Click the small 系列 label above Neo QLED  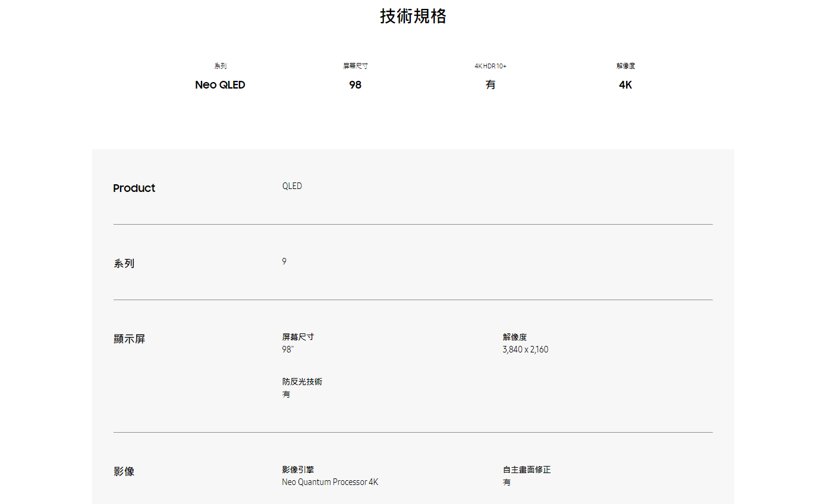(220, 66)
